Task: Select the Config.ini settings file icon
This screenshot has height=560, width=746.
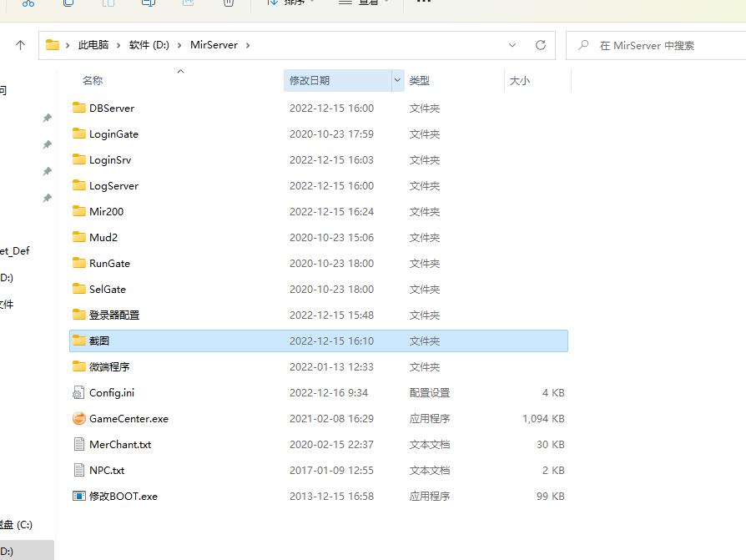Action: [78, 392]
